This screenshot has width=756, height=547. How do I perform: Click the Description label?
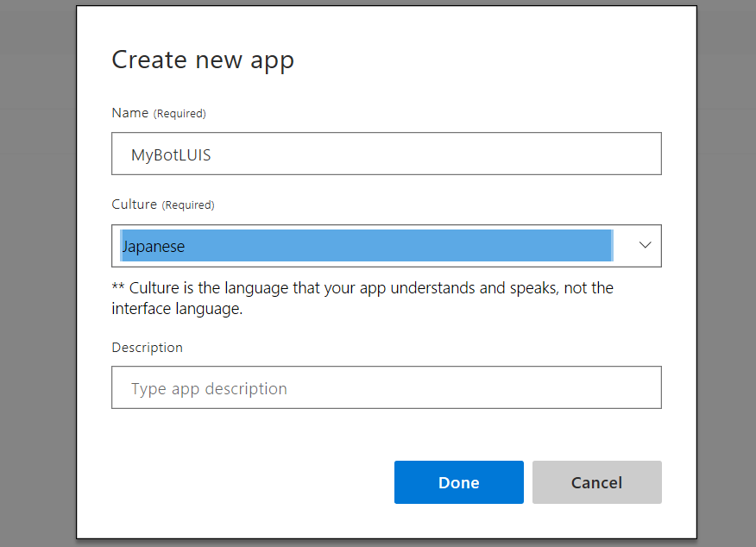point(147,347)
